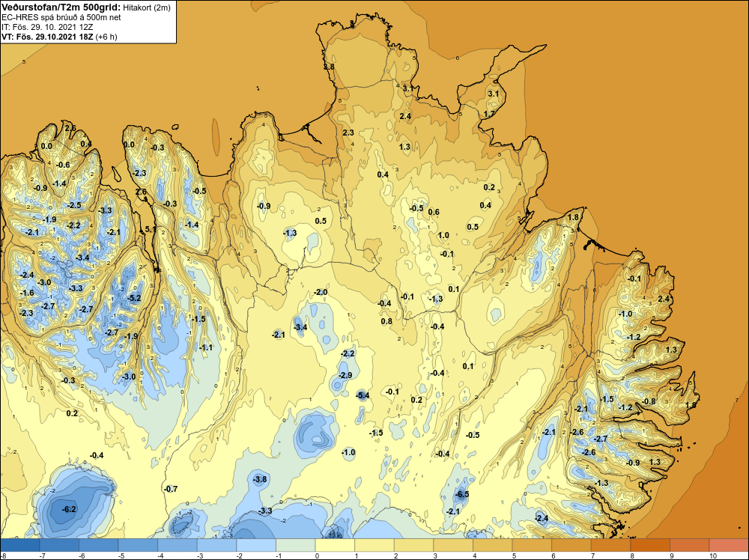Pick the legend swatch between 4 and 5

(x=493, y=545)
